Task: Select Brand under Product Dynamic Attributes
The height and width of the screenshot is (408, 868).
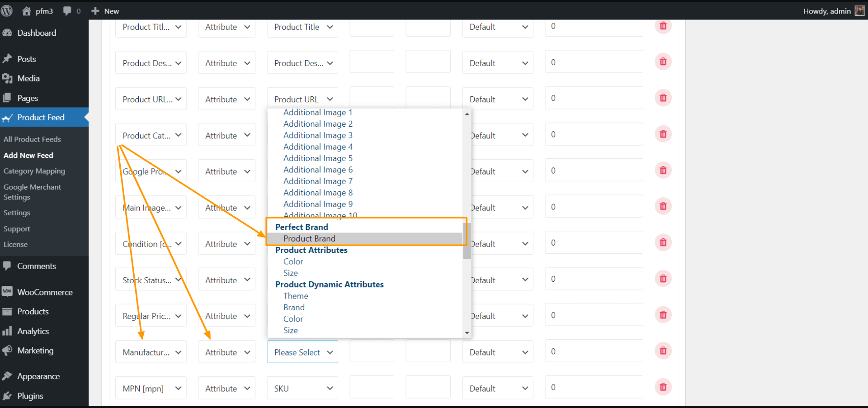Action: point(294,307)
